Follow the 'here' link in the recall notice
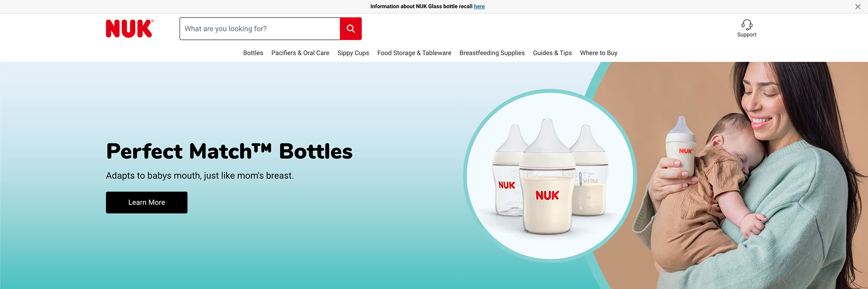Viewport: 868px width, 289px height. [479, 6]
